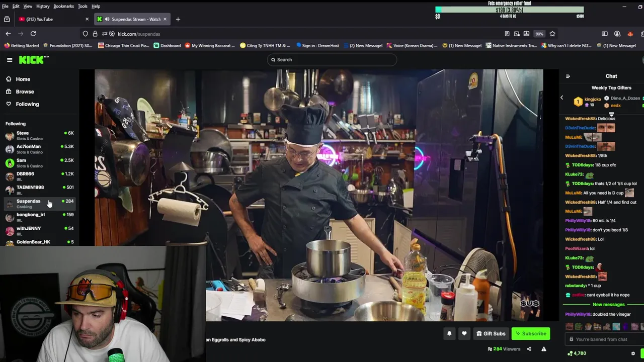644x362 pixels.
Task: Click the notification bell button
Action: [449, 333]
